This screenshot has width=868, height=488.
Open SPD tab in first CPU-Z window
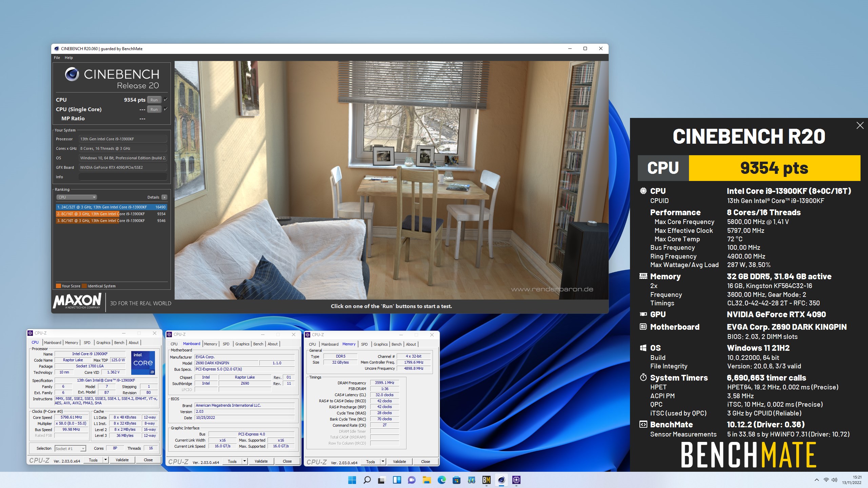point(87,343)
